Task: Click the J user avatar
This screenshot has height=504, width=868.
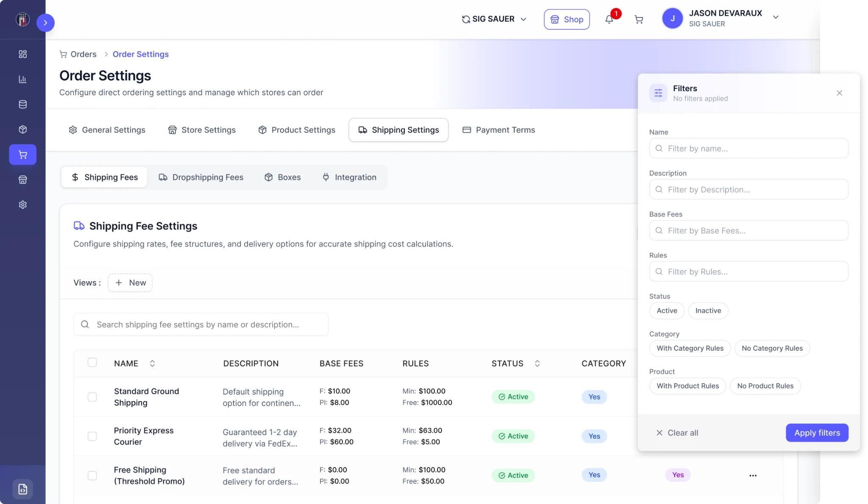Action: (672, 19)
